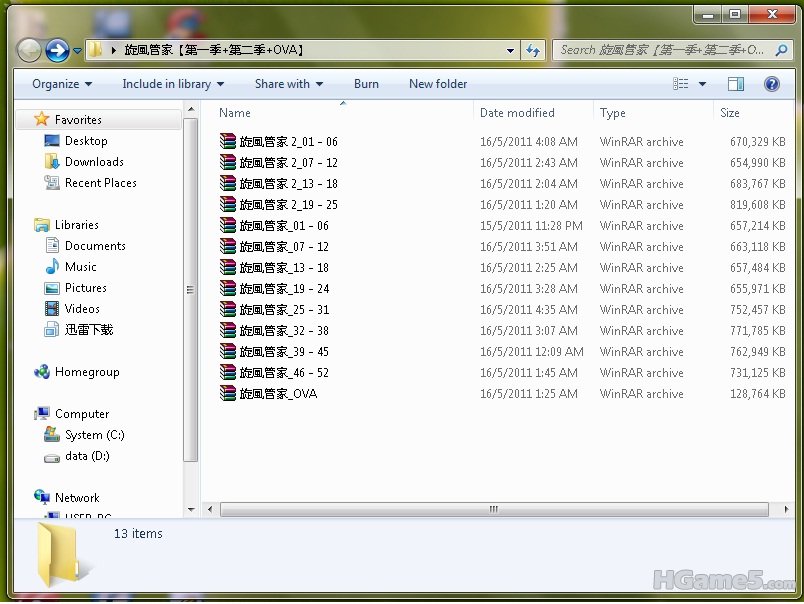Sort files by Date modified column
The image size is (804, 604).
coord(517,113)
